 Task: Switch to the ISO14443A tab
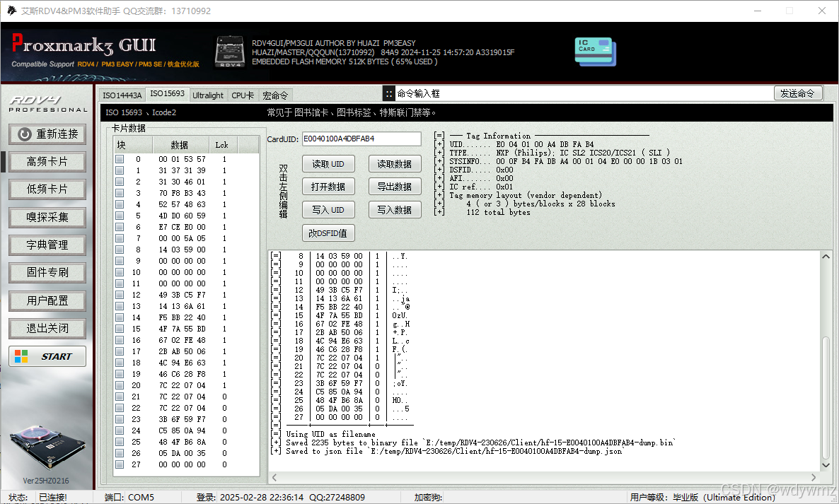122,95
